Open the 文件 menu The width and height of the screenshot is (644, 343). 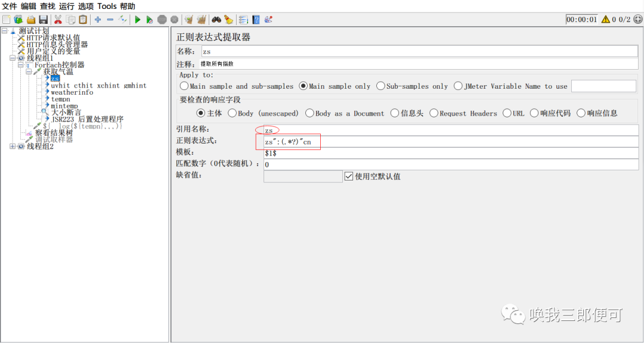point(10,6)
